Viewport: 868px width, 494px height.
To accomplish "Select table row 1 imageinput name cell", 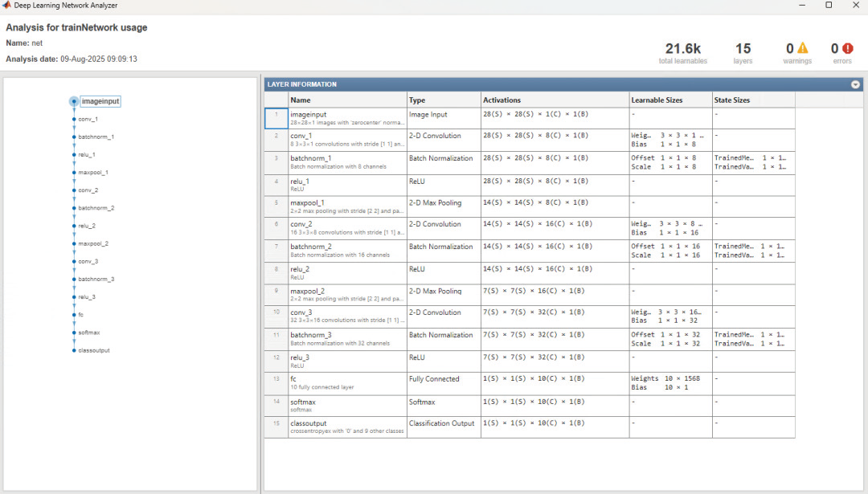I will click(x=348, y=118).
